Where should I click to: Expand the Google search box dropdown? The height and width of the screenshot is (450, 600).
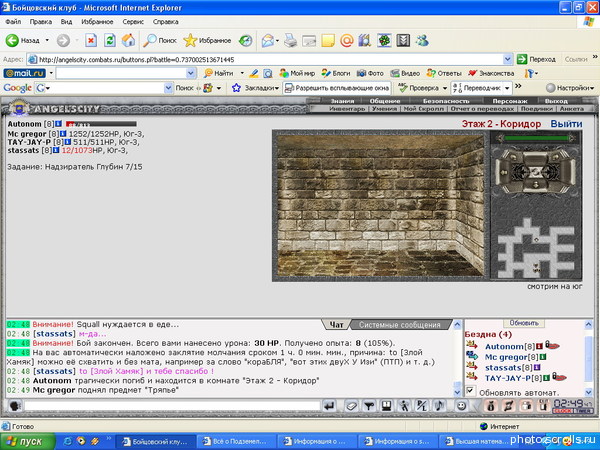[168, 88]
